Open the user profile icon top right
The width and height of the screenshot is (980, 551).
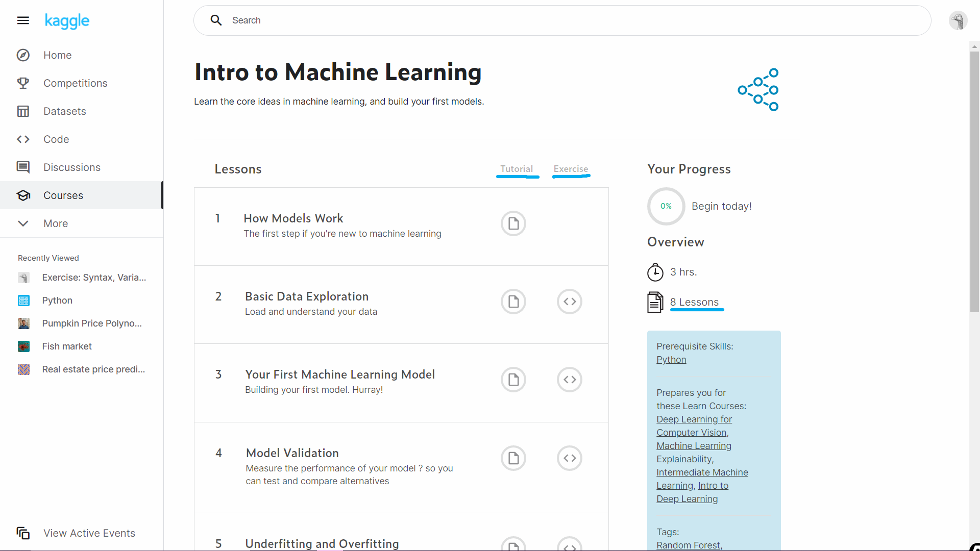[x=957, y=20]
